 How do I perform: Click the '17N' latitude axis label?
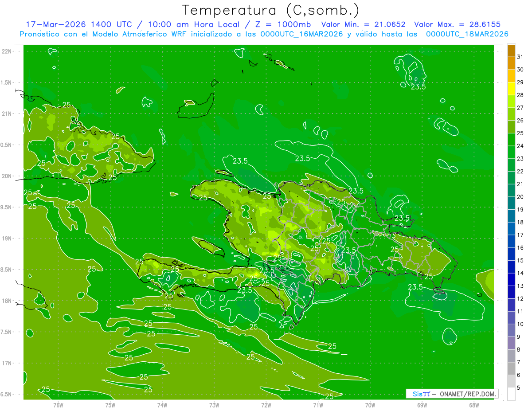7,364
